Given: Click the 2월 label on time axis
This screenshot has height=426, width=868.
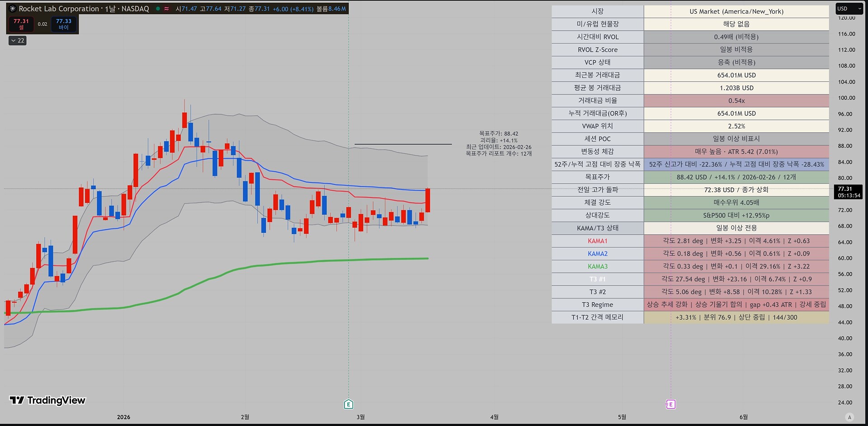Looking at the screenshot, I should click(245, 417).
